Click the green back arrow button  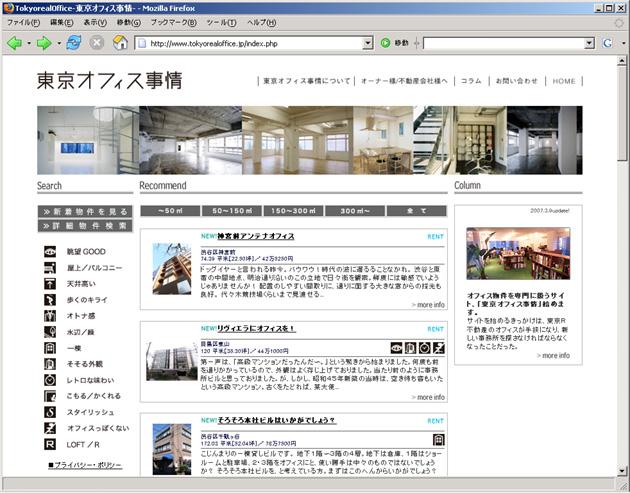click(x=14, y=43)
